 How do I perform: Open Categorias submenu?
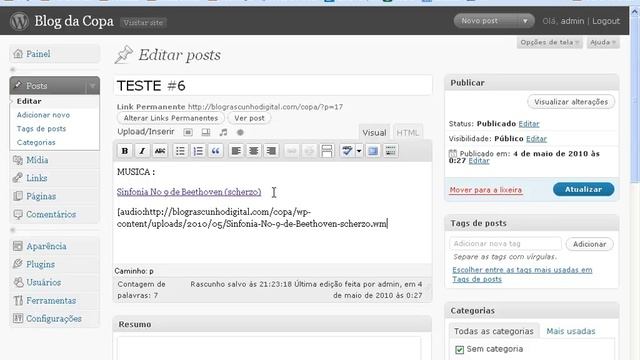tap(36, 142)
